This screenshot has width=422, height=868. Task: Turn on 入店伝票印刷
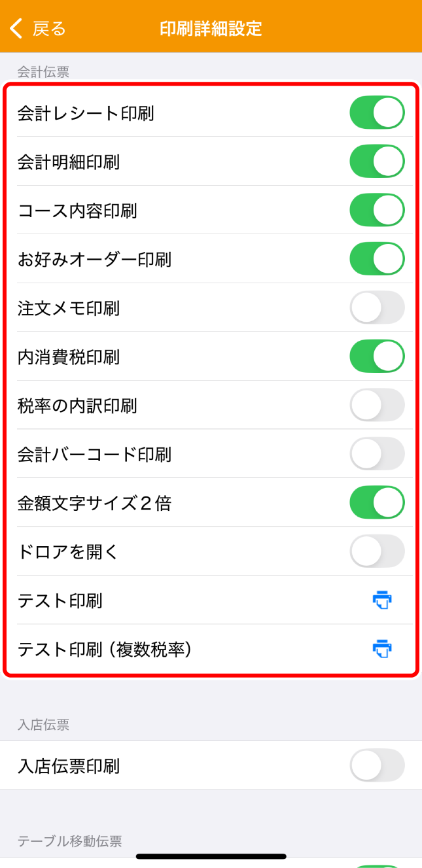pos(377,765)
